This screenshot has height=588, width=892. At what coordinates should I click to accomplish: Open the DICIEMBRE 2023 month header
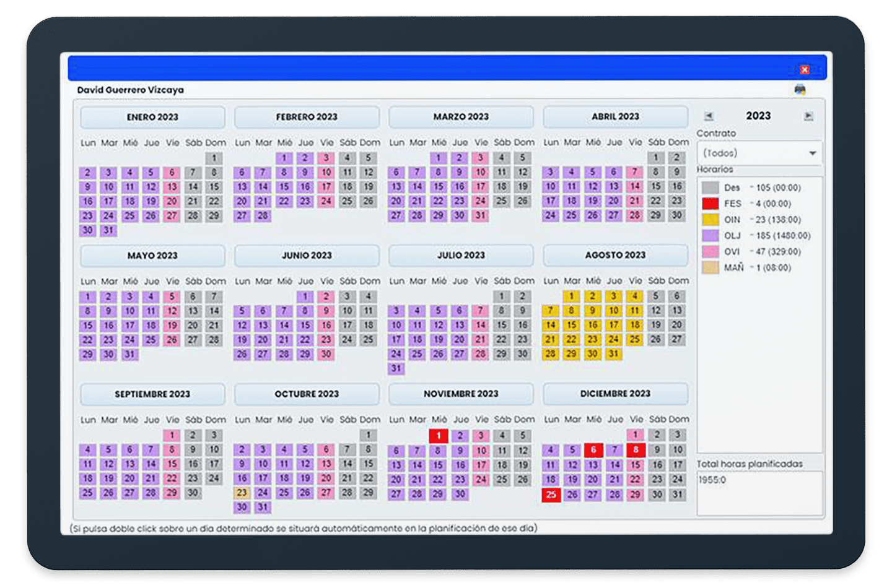point(615,394)
